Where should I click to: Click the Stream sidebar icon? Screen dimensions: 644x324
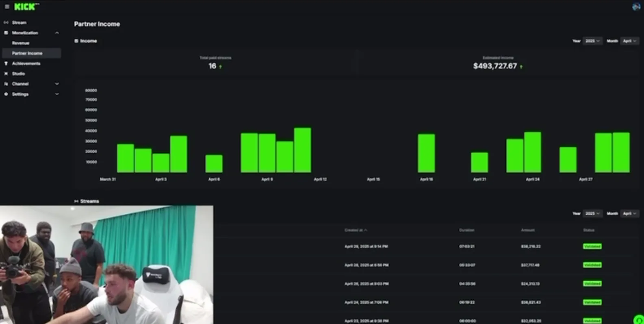[6, 23]
